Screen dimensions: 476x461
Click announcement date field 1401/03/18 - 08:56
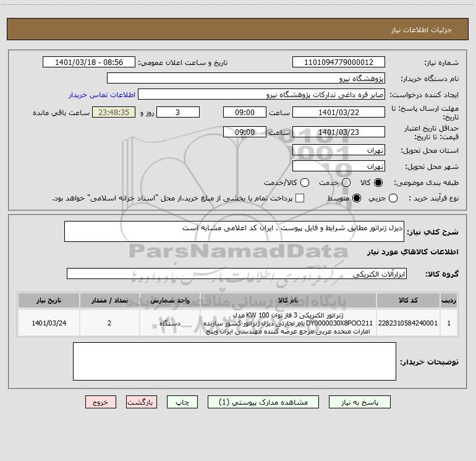(89, 62)
